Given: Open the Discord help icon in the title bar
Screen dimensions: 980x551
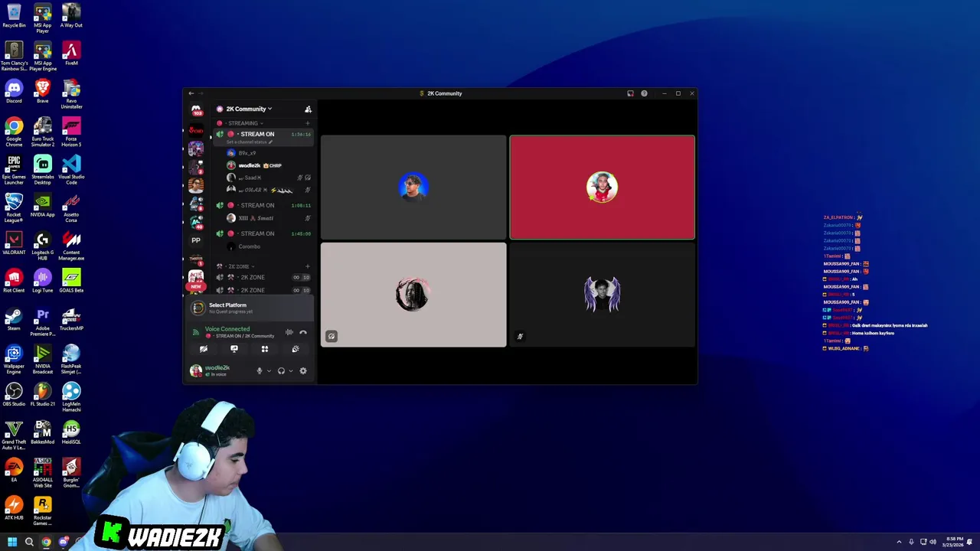Looking at the screenshot, I should tap(644, 93).
